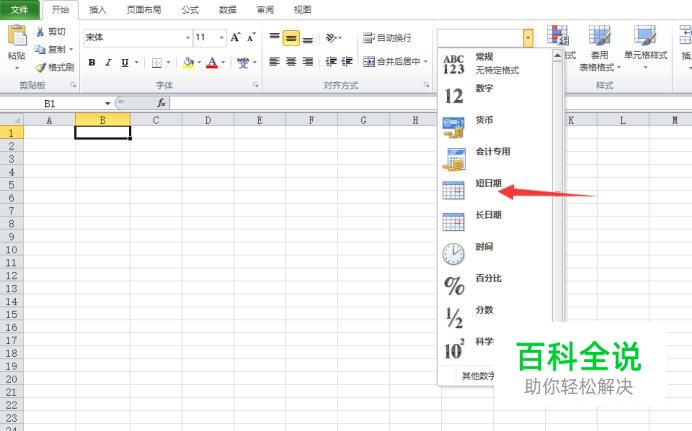This screenshot has height=431, width=692.
Task: Click the wrap text 自动换行 button
Action: [387, 38]
